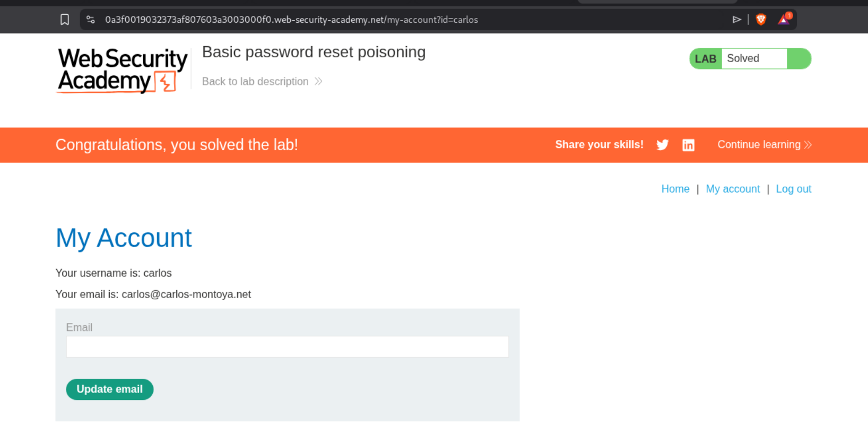Click the Web Security Academy logo
868x445 pixels.
(122, 70)
